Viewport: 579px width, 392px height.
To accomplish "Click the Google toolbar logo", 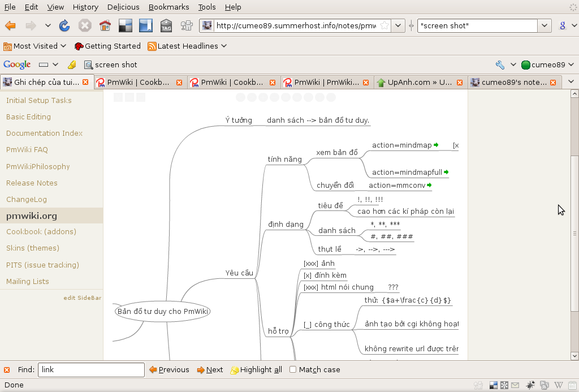I will (x=17, y=64).
